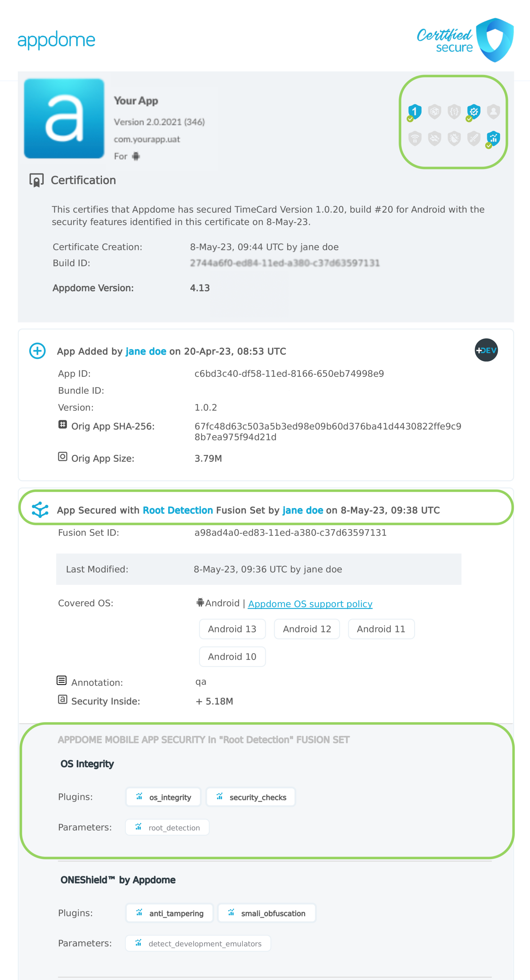Click the +DEV round badge

[x=486, y=350]
